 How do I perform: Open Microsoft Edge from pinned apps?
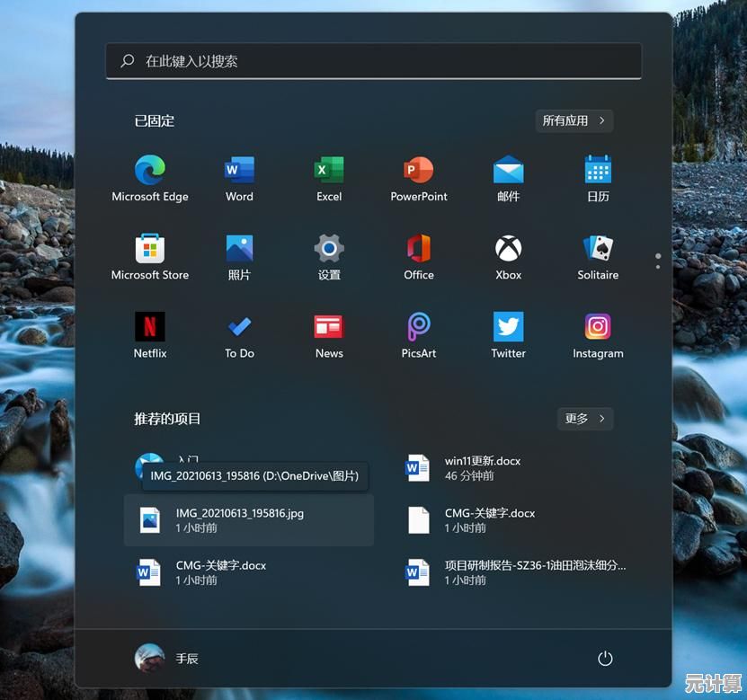coord(150,178)
